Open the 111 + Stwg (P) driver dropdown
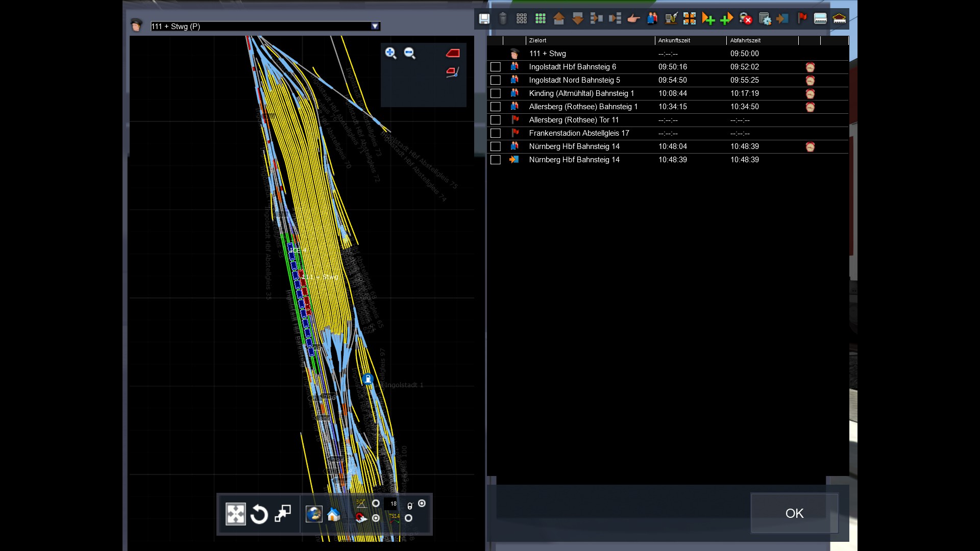The width and height of the screenshot is (980, 551). (x=375, y=26)
